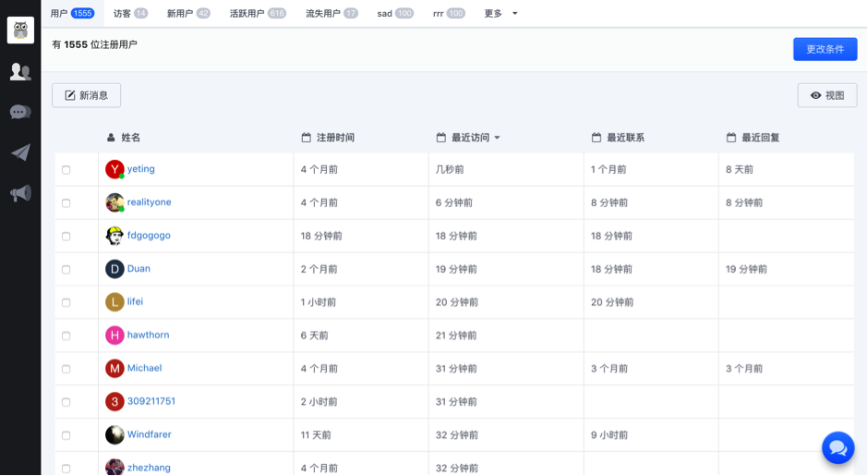This screenshot has height=476, width=868.
Task: Click the calendar icon beside 注册时间
Action: [x=306, y=138]
